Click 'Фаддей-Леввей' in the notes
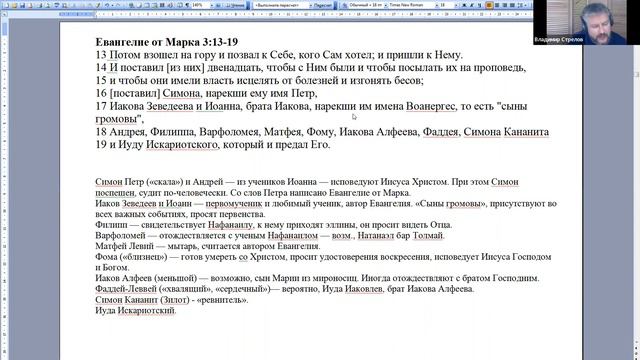This screenshot has height=360, width=640. [126, 289]
